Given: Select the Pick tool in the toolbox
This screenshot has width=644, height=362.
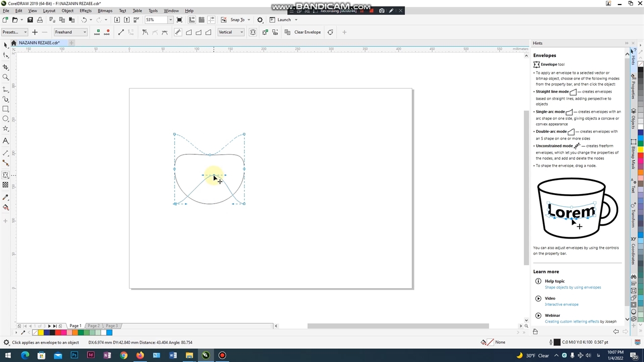Looking at the screenshot, I should coord(6,45).
